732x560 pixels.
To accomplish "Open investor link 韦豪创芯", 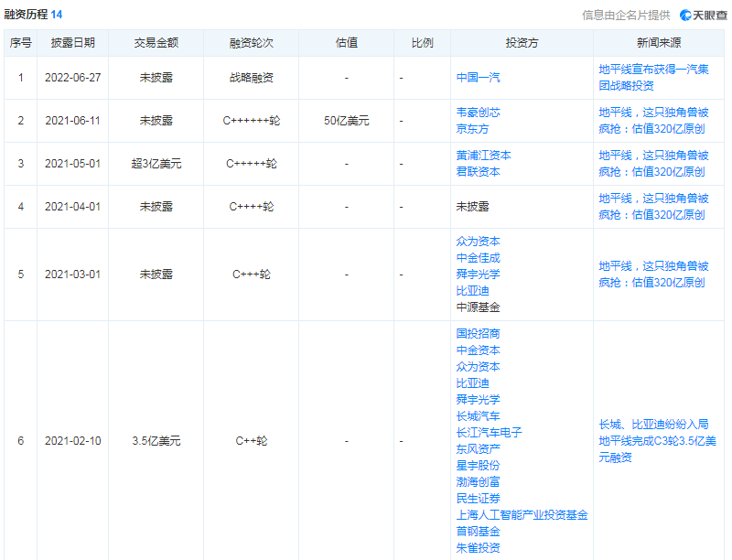I will pyautogui.click(x=478, y=113).
